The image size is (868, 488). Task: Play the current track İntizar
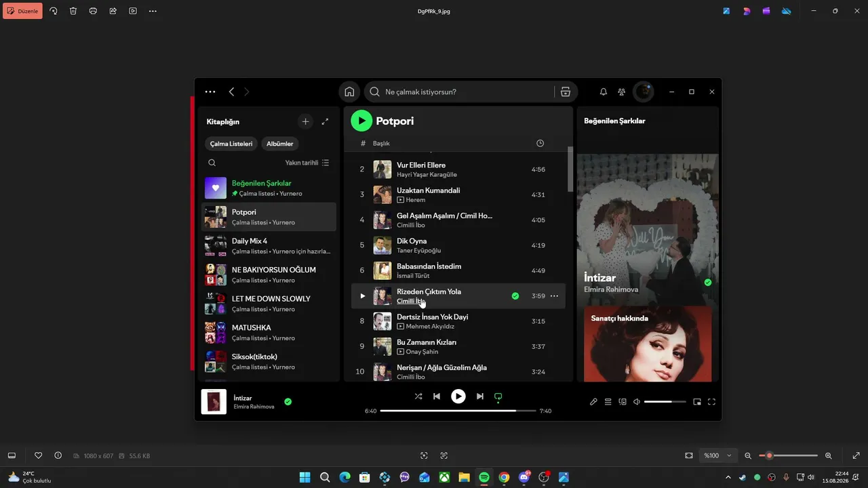point(458,396)
